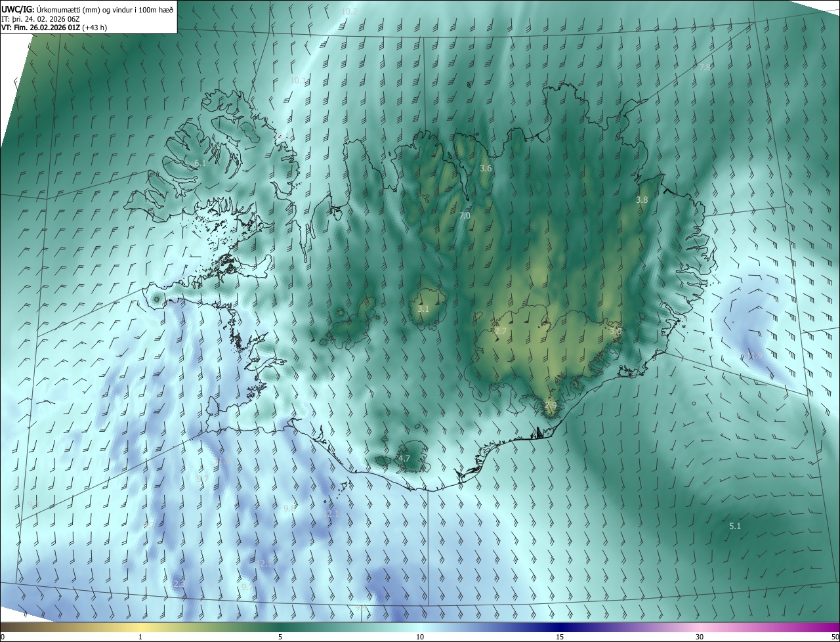Click the initial time line 'IT: þri. 24. 02. 2026 06Z'

coord(41,19)
